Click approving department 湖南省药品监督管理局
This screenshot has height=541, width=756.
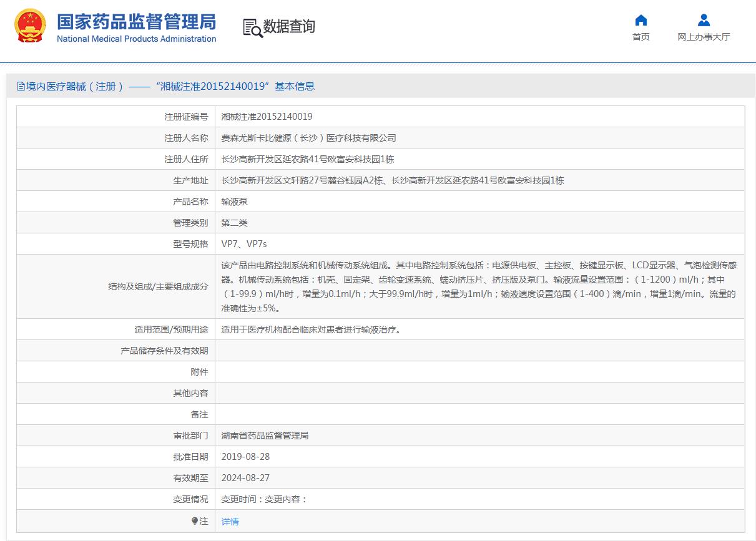coord(265,436)
